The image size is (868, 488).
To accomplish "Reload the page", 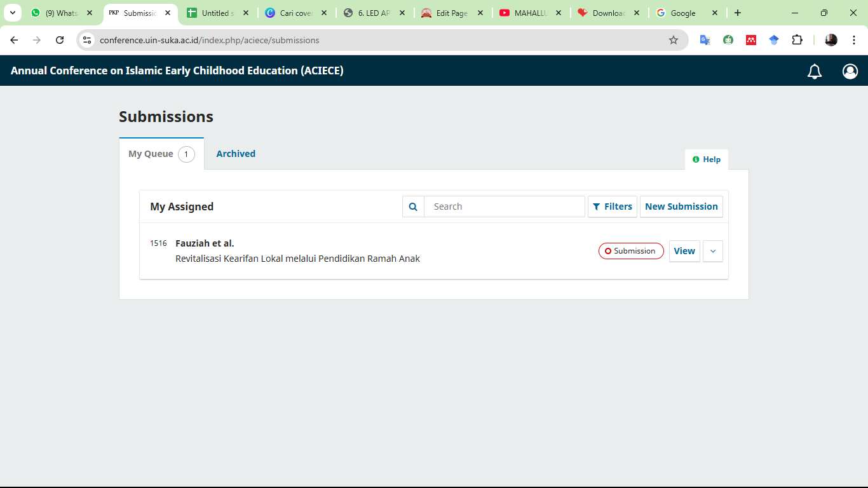I will pyautogui.click(x=60, y=40).
